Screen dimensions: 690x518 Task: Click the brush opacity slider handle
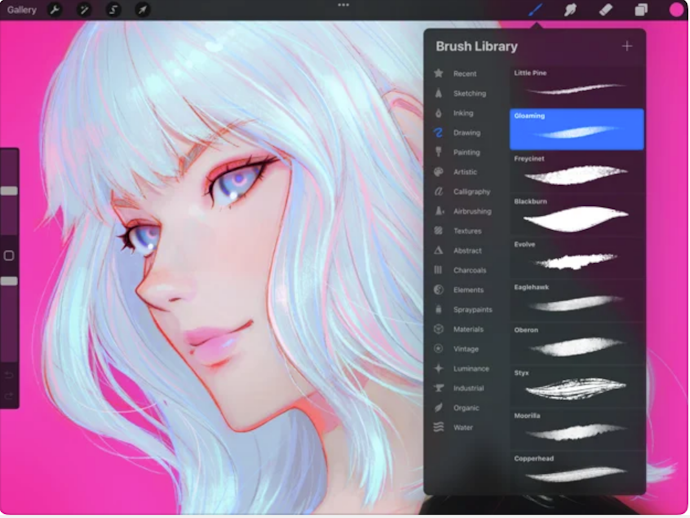(x=9, y=281)
